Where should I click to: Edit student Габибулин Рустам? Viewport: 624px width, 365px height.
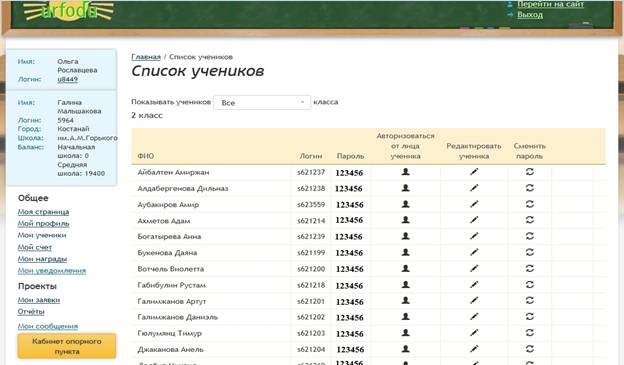tap(474, 285)
